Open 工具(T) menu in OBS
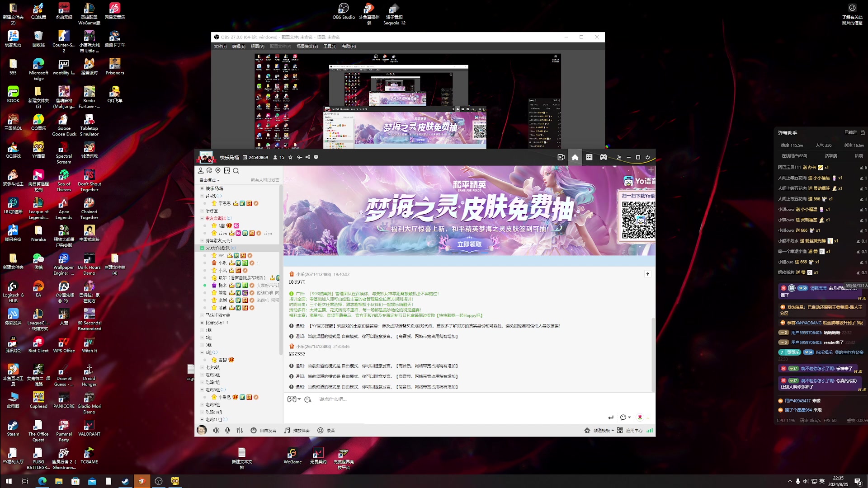 point(330,46)
